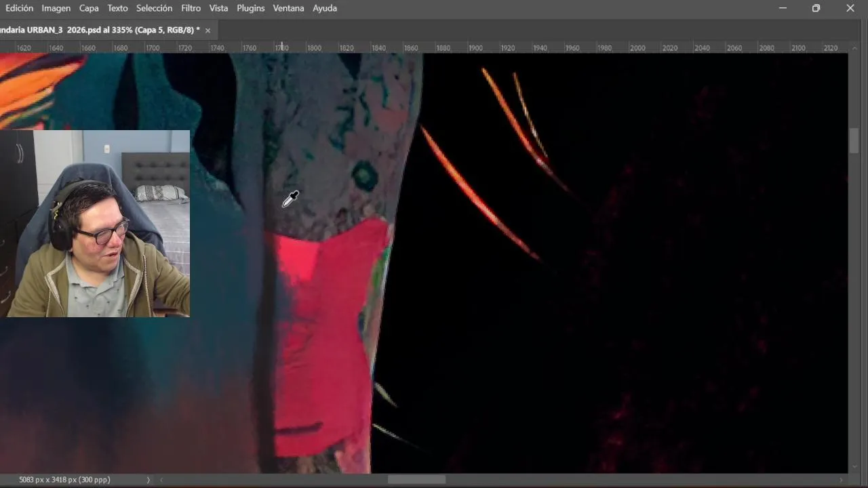Open the Capa menu
This screenshot has height=488, width=868.
[89, 8]
